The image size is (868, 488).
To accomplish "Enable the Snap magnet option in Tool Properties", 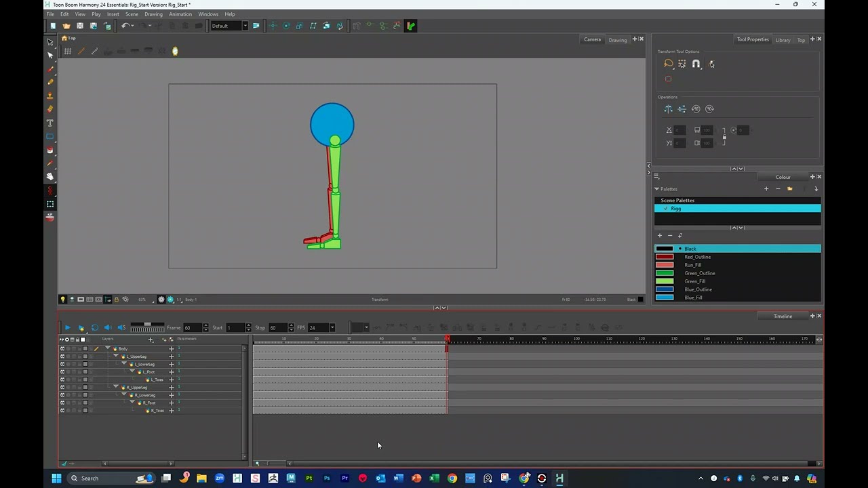I will click(696, 64).
